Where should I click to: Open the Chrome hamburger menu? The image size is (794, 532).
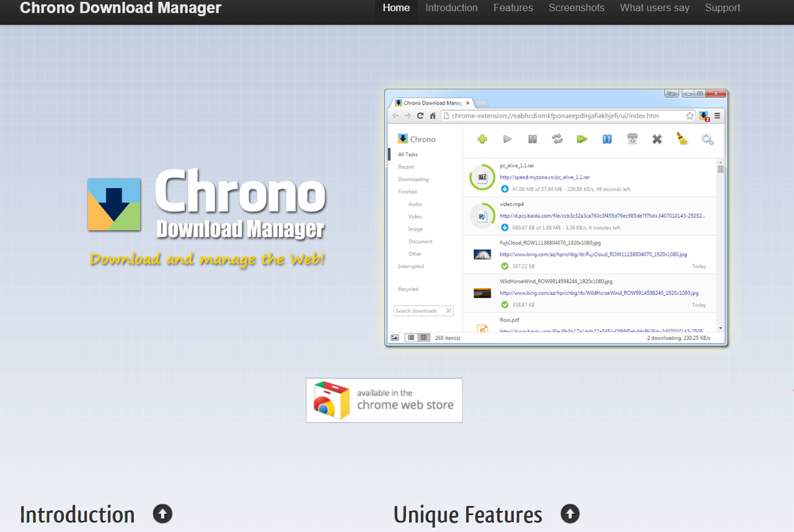(717, 116)
